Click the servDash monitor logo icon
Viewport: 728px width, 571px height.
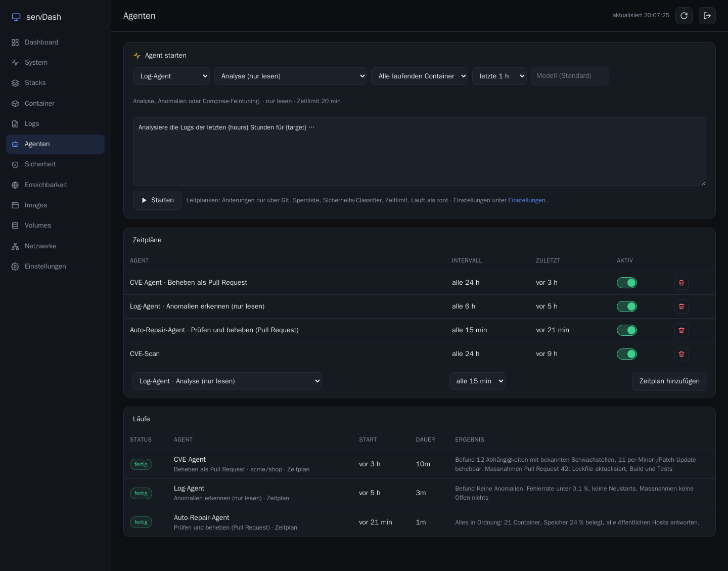point(16,17)
